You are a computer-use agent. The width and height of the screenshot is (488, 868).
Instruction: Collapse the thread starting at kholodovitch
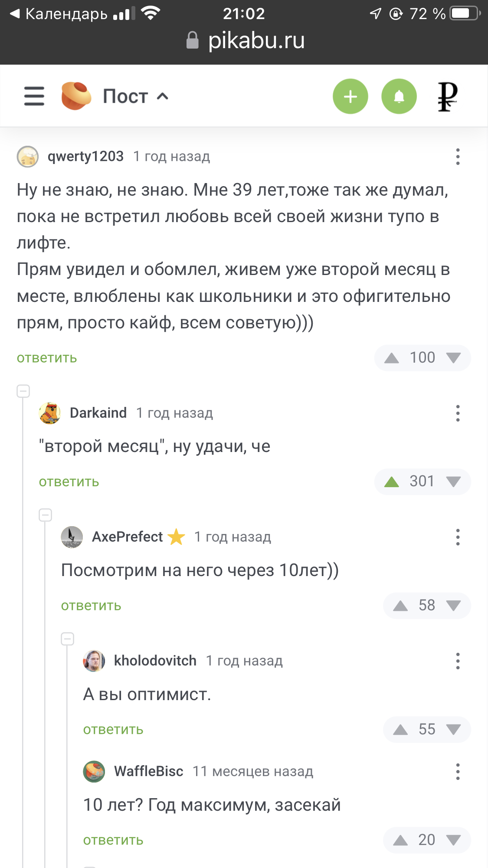[68, 639]
